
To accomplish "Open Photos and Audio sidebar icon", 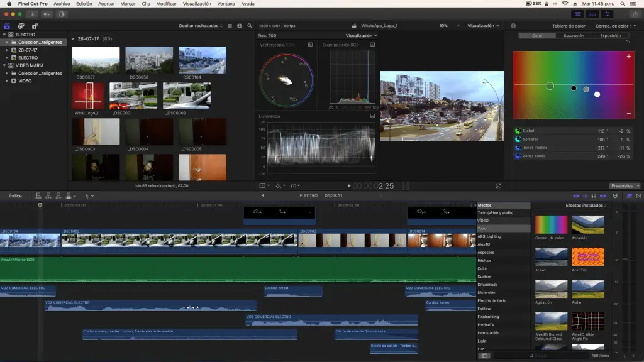I will click(x=21, y=26).
